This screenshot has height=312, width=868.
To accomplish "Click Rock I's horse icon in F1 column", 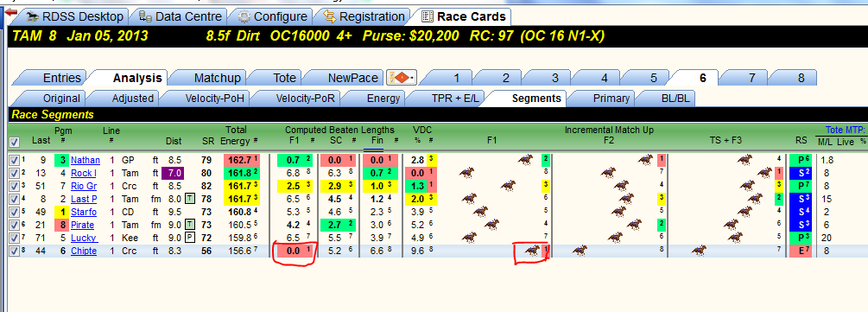I will 468,173.
